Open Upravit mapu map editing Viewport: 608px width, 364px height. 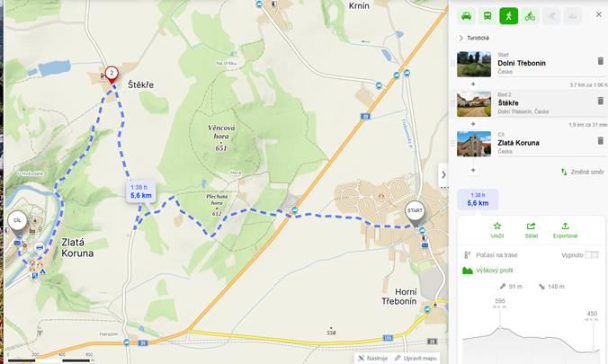(x=416, y=359)
